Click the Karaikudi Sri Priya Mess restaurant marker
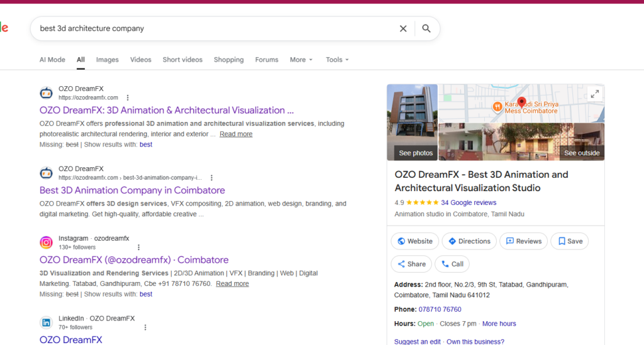Screen dimensions: 644x345 click(497, 107)
